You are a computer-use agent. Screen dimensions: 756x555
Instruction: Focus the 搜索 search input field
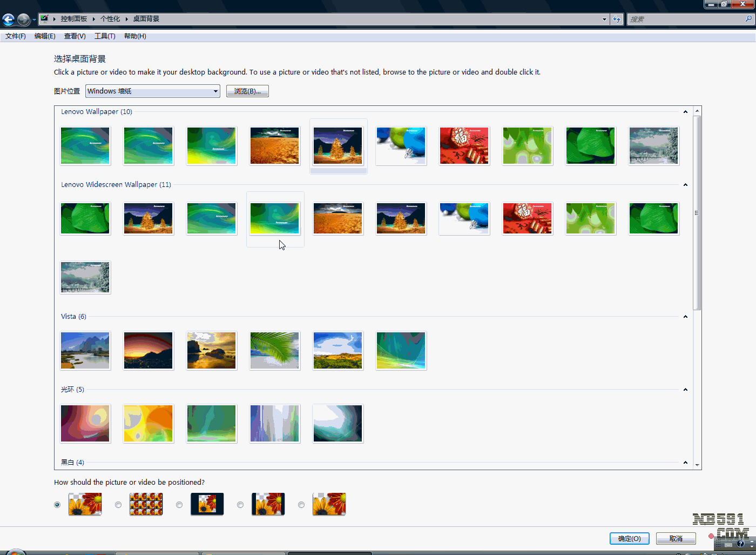point(686,19)
